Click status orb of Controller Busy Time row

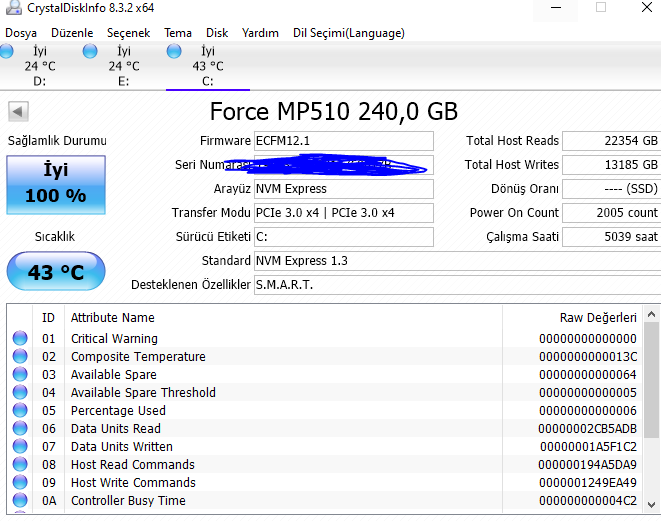[20, 500]
